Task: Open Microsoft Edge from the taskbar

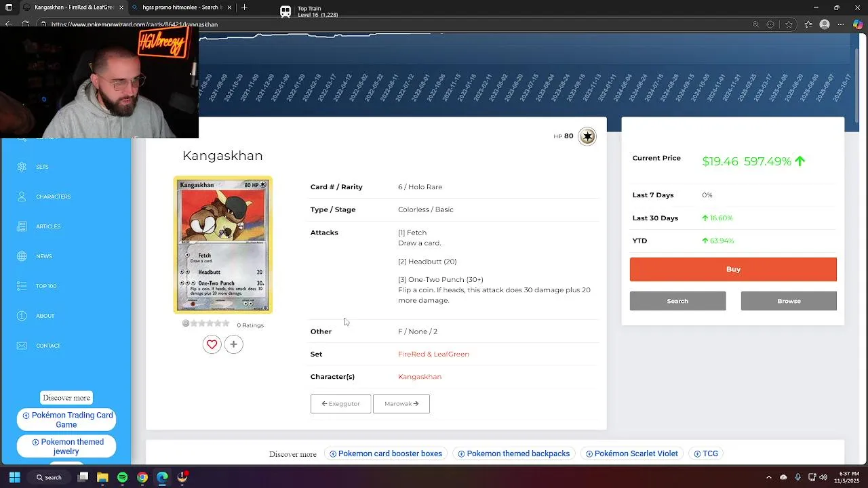Action: click(162, 477)
